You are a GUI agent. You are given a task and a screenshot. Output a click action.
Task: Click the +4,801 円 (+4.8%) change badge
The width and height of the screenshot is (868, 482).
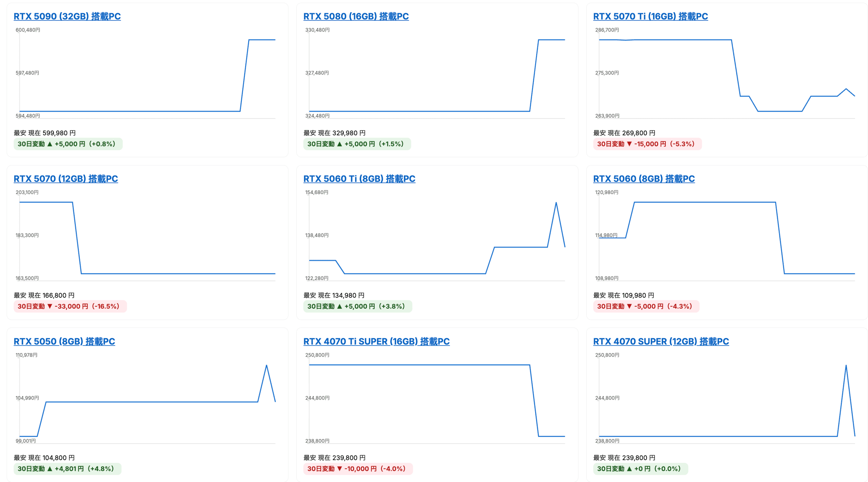click(67, 469)
